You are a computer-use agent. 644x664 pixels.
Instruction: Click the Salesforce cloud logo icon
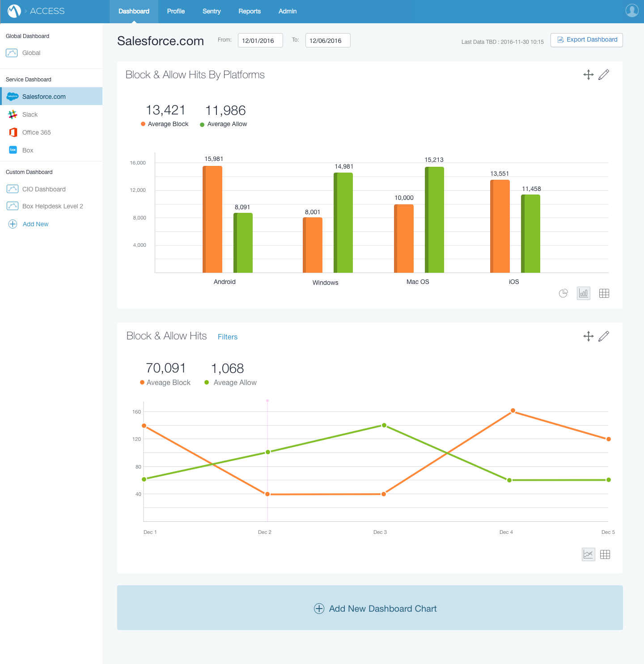(x=13, y=97)
